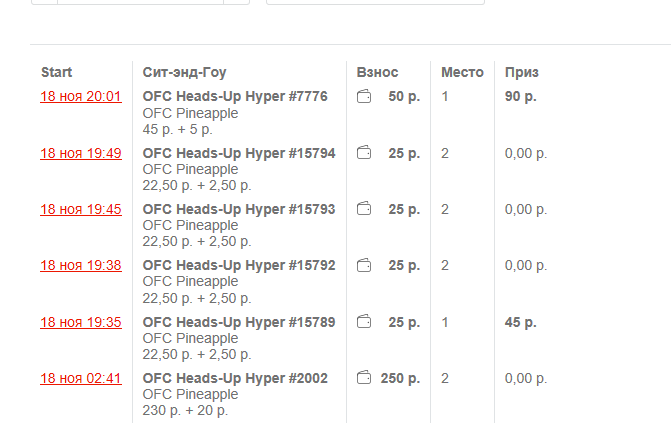Click the wallet icon beside 250 р. buy-in
This screenshot has height=440, width=671.
click(x=365, y=378)
